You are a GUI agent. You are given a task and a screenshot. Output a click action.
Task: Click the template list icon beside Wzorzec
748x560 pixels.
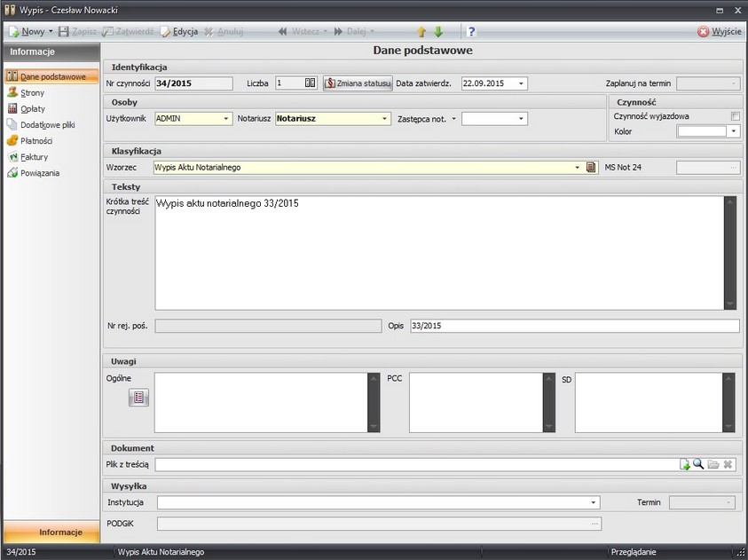pos(592,167)
